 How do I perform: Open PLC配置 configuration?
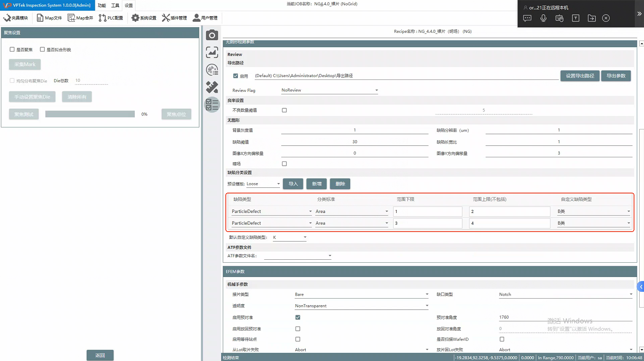coord(111,18)
